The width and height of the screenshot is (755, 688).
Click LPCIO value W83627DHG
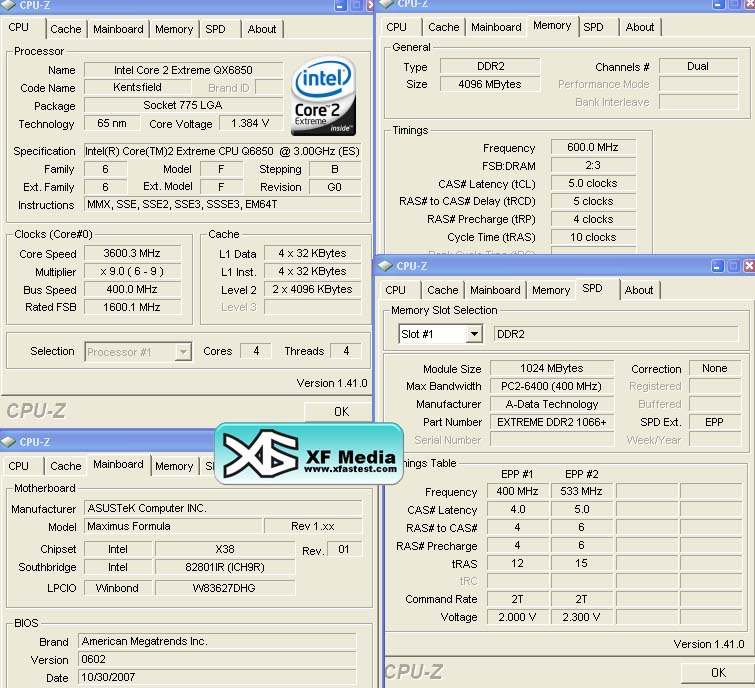225,588
